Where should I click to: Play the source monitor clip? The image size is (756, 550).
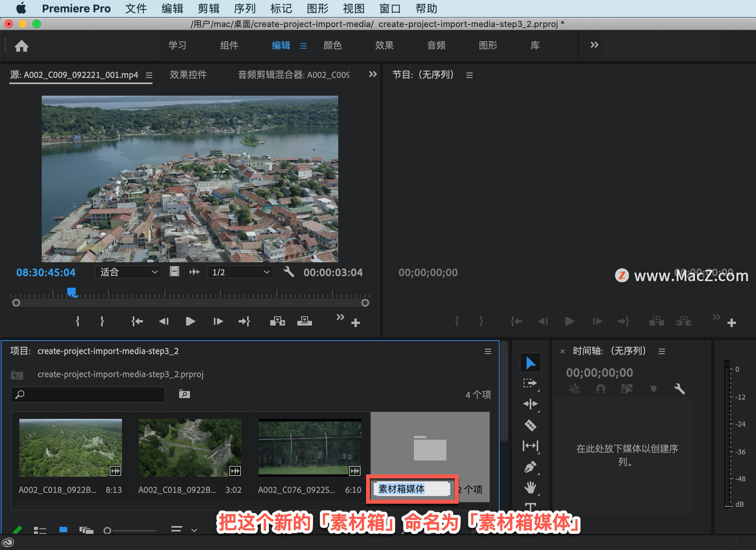coord(191,321)
